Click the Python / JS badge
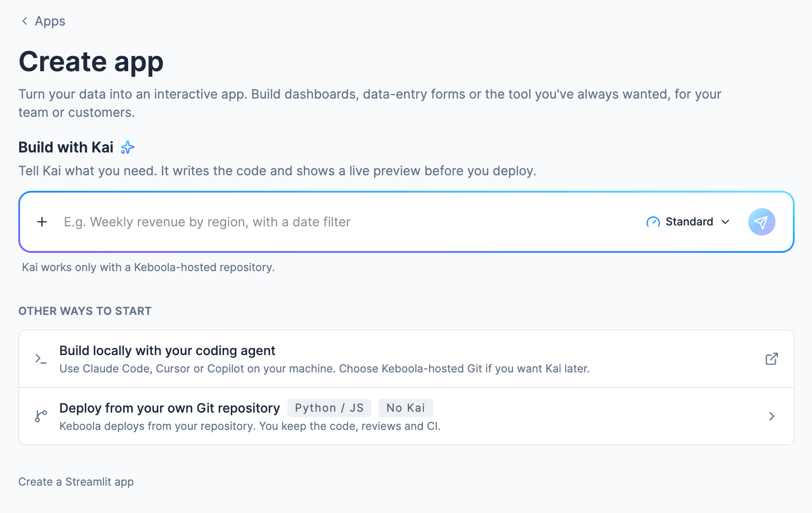 [x=329, y=408]
